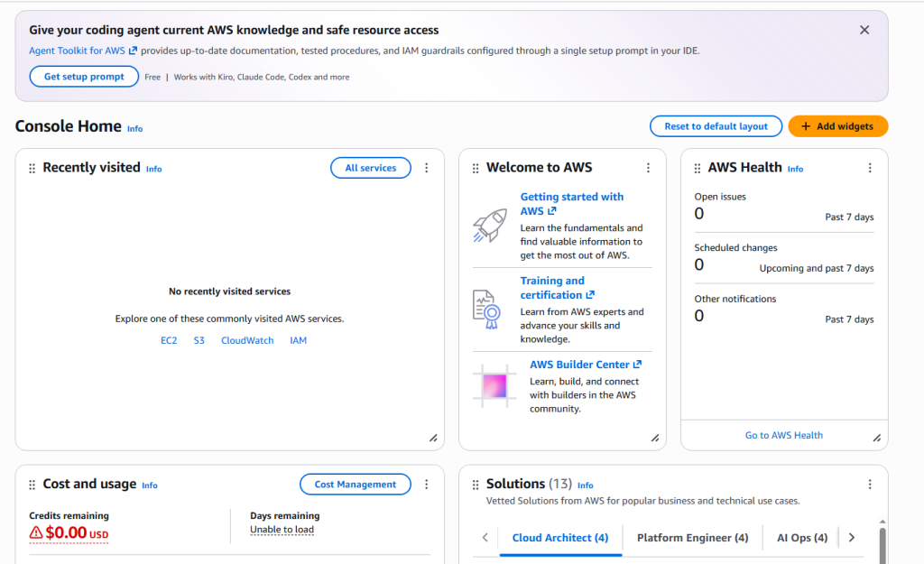This screenshot has width=924, height=564.
Task: Open the IAM service link
Action: click(x=298, y=340)
